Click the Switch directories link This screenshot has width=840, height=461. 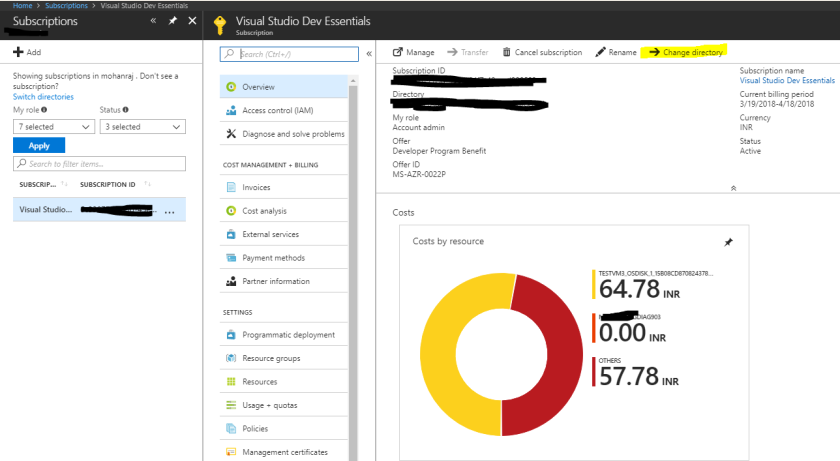43,97
